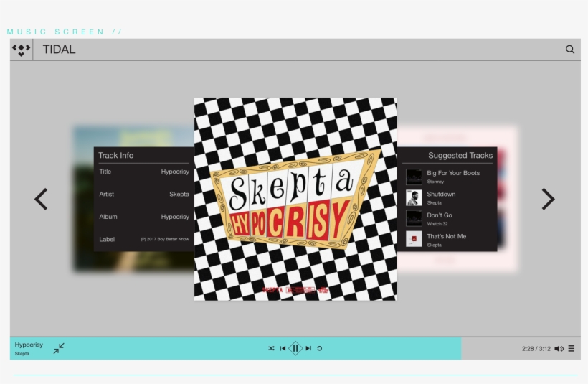The height and width of the screenshot is (384, 588).
Task: Mute the volume speaker icon
Action: pos(559,349)
